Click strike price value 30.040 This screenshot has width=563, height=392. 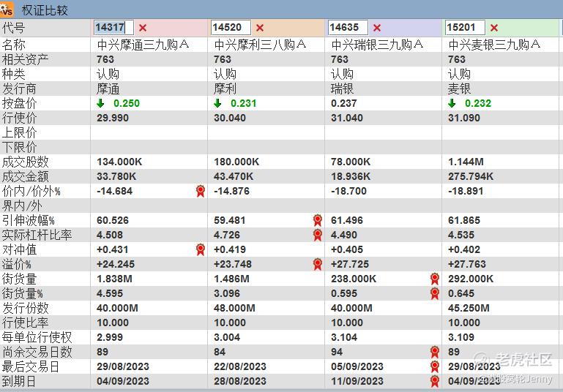pyautogui.click(x=229, y=118)
